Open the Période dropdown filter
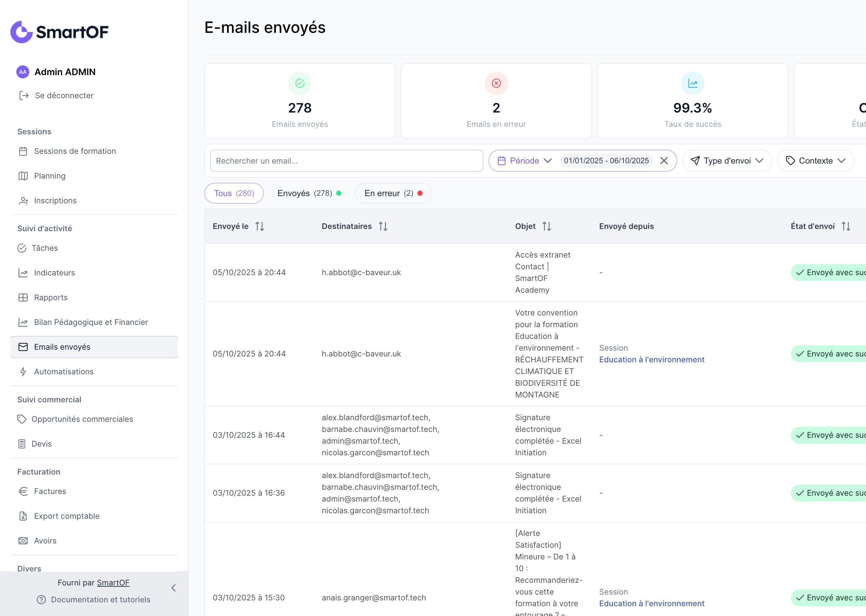Viewport: 866px width, 616px height. (x=525, y=161)
